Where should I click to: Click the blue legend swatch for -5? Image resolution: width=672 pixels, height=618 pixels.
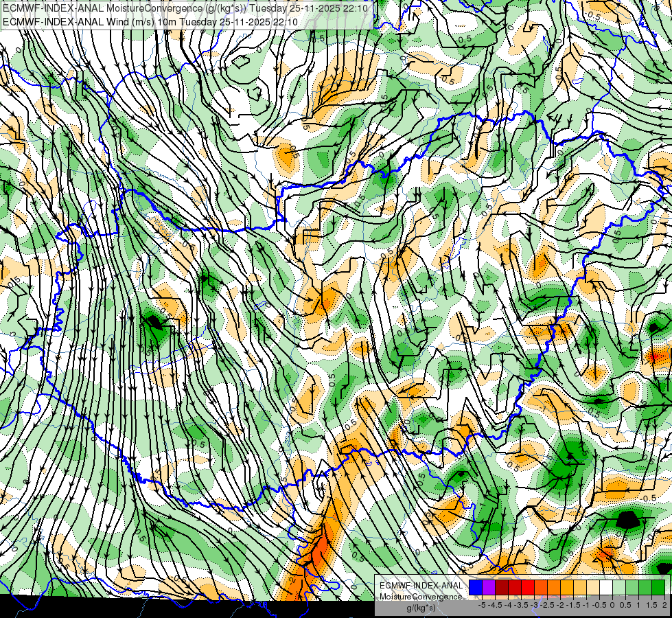tap(476, 587)
